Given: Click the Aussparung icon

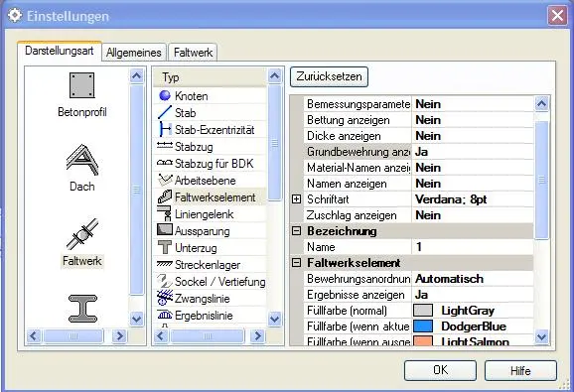Looking at the screenshot, I should coord(165,229).
